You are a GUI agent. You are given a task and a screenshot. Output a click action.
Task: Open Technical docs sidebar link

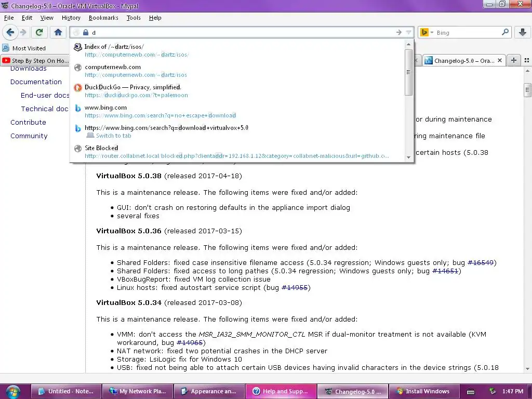[45, 109]
